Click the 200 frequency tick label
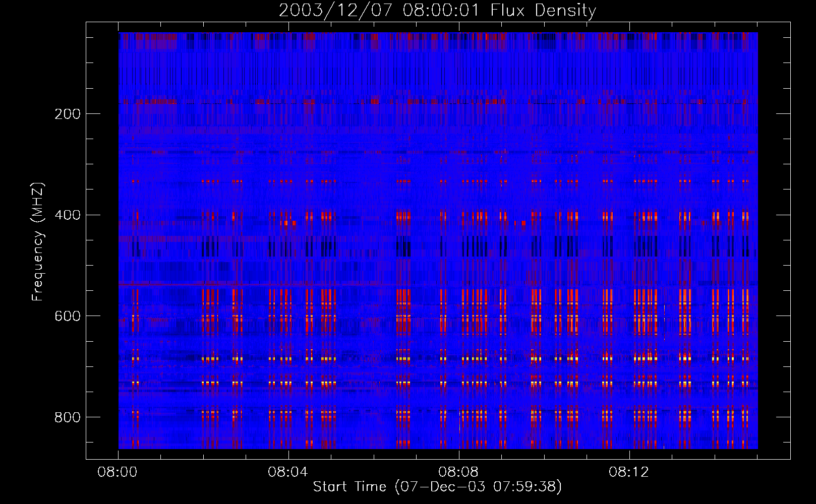This screenshot has height=504, width=816. click(68, 114)
